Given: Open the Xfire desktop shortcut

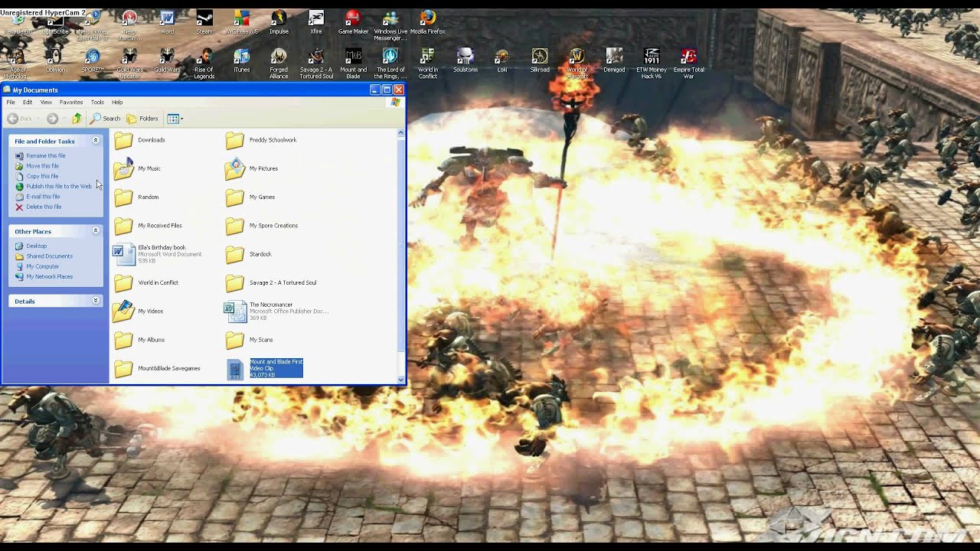Looking at the screenshot, I should pyautogui.click(x=316, y=22).
